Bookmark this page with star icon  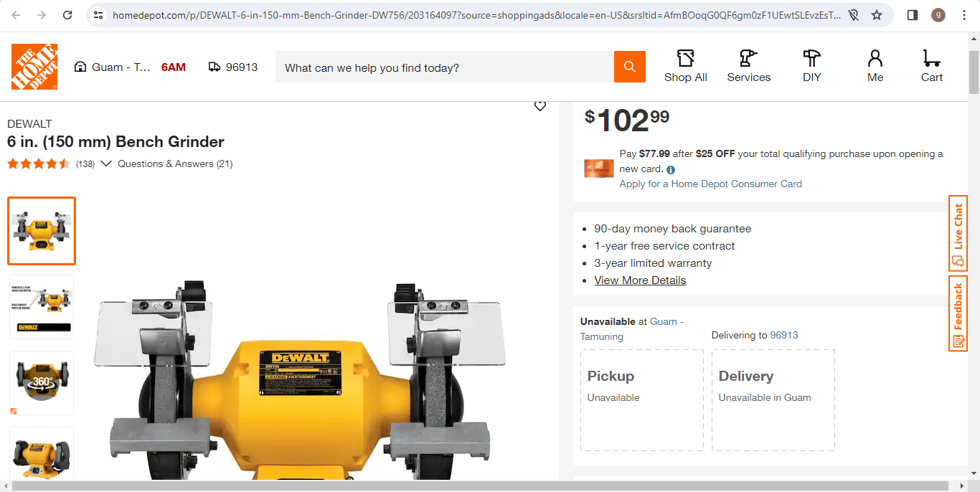pyautogui.click(x=877, y=15)
